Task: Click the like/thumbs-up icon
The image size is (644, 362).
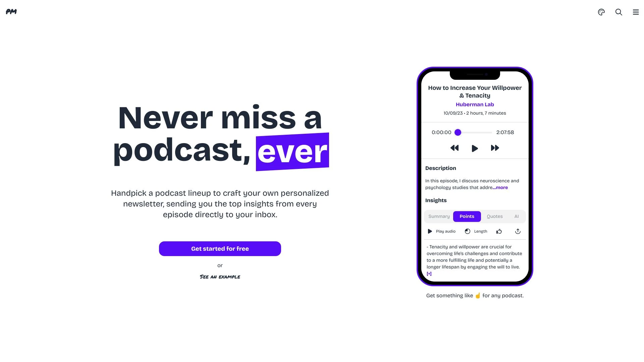Action: (x=499, y=231)
